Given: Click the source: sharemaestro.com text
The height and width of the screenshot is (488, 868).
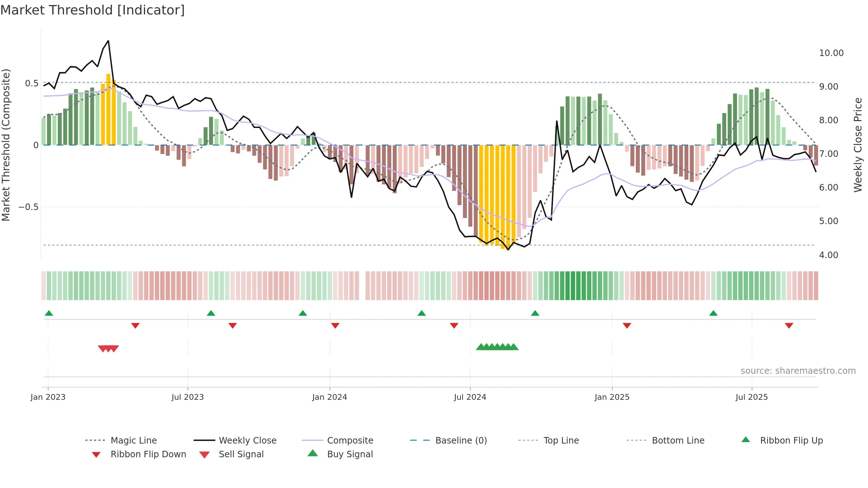Looking at the screenshot, I should coord(798,371).
